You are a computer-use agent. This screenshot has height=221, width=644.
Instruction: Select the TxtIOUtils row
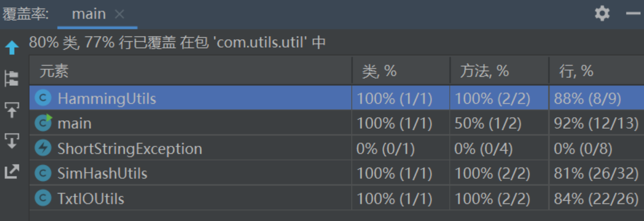coord(90,199)
